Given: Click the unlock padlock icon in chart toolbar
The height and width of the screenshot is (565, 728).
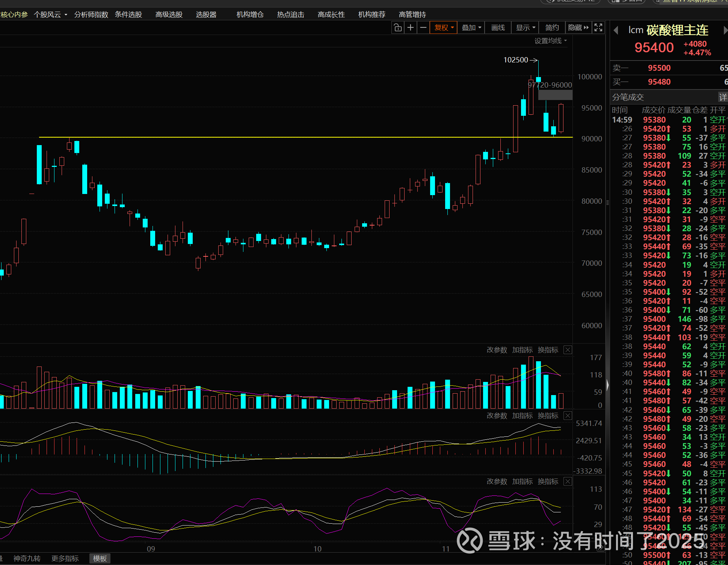Looking at the screenshot, I should coord(398,27).
